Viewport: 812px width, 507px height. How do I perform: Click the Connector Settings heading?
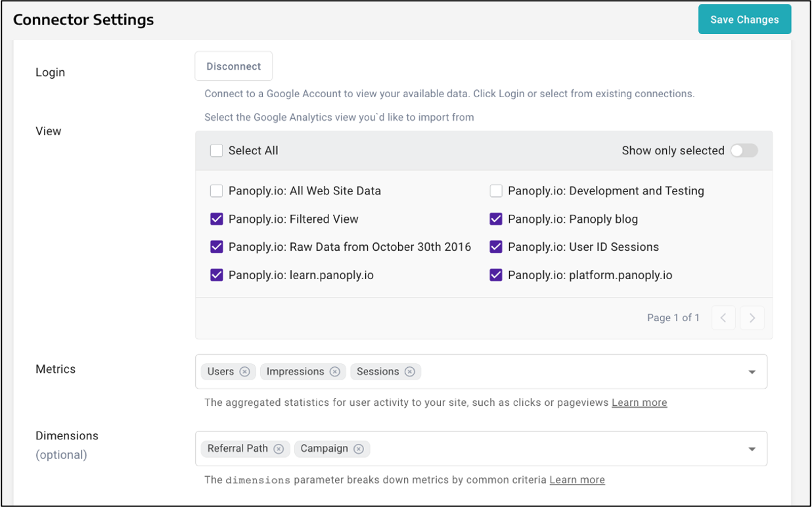83,20
